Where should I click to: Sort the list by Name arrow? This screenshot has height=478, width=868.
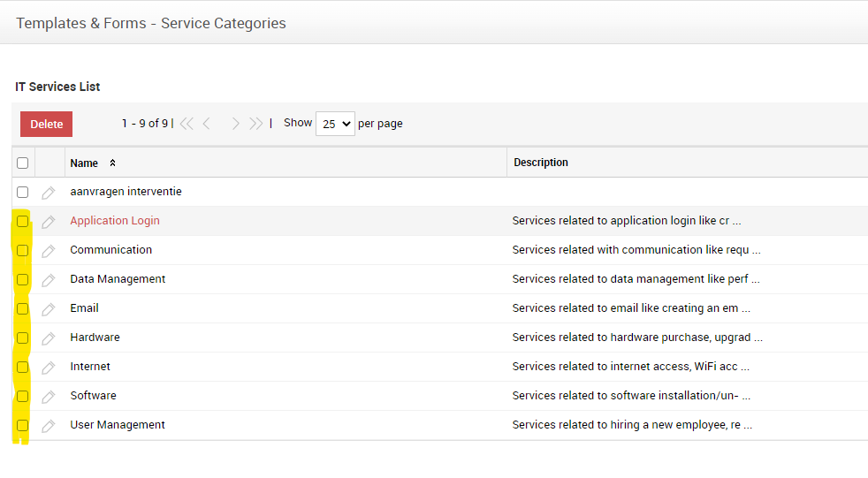pyautogui.click(x=112, y=163)
